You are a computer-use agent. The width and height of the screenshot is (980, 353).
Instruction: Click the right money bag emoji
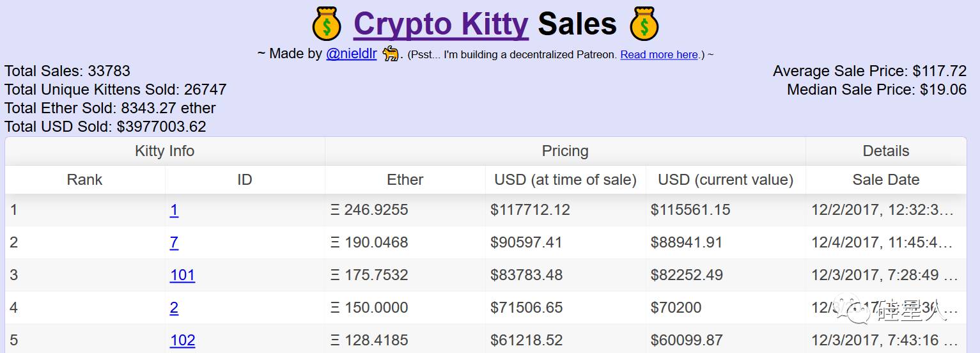[644, 25]
